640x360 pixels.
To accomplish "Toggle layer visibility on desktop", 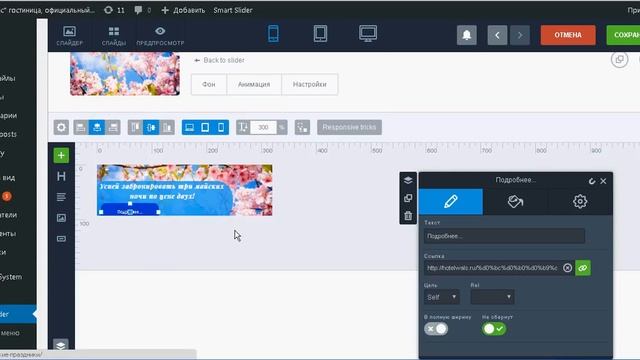I will [x=189, y=127].
